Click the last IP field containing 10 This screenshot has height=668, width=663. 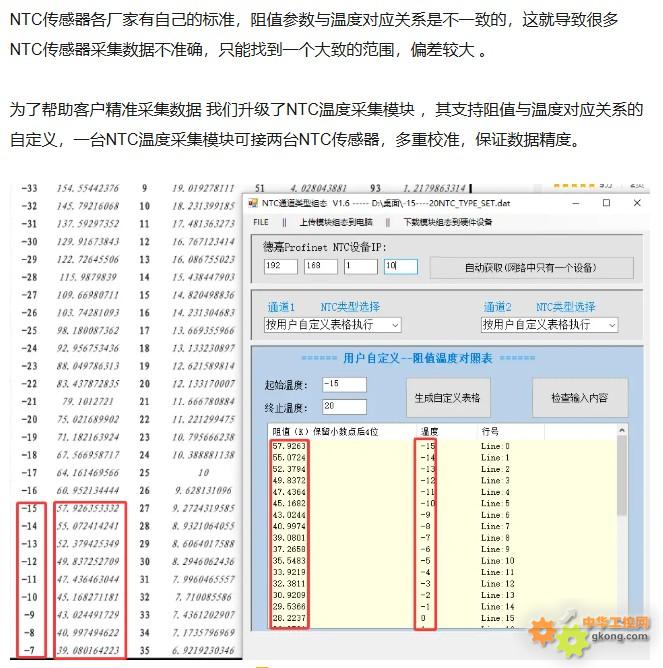[x=400, y=267]
